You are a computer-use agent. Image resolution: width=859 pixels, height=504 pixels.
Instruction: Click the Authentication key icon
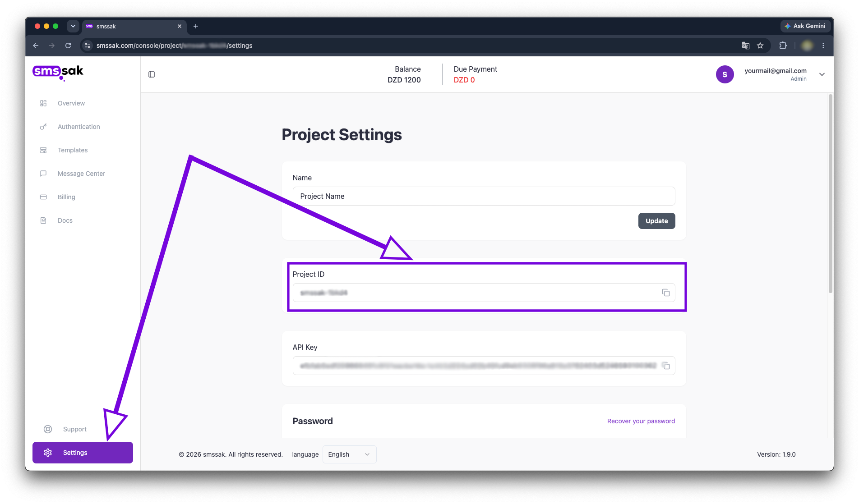43,127
